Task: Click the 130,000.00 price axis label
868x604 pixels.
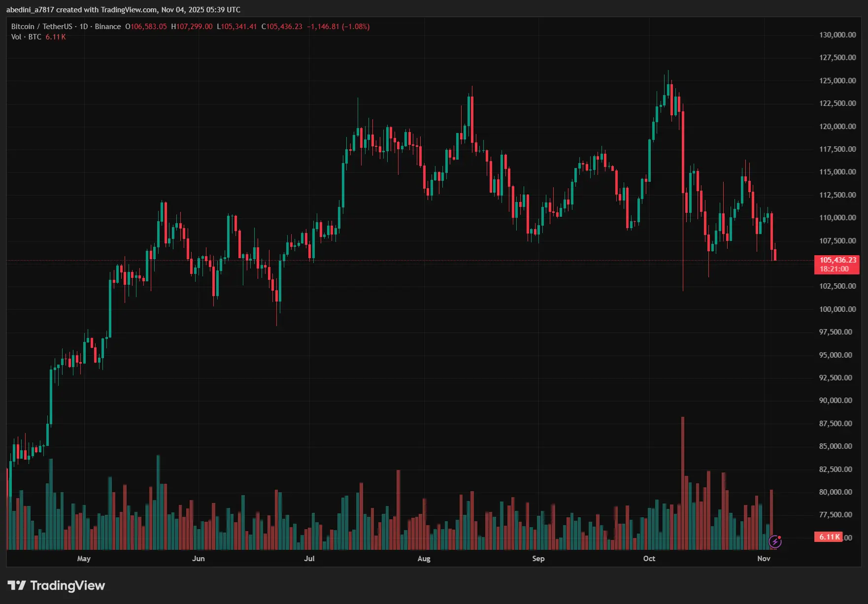Action: (837, 35)
